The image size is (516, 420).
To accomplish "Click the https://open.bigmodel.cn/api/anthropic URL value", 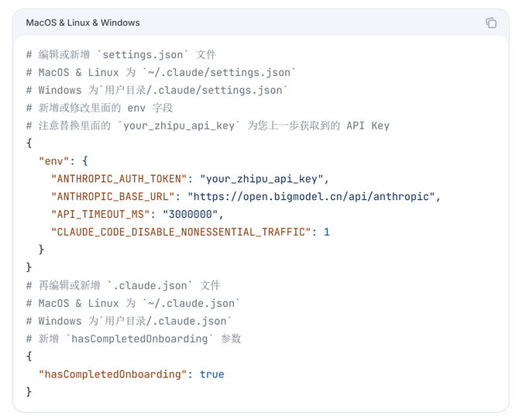I will (311, 197).
